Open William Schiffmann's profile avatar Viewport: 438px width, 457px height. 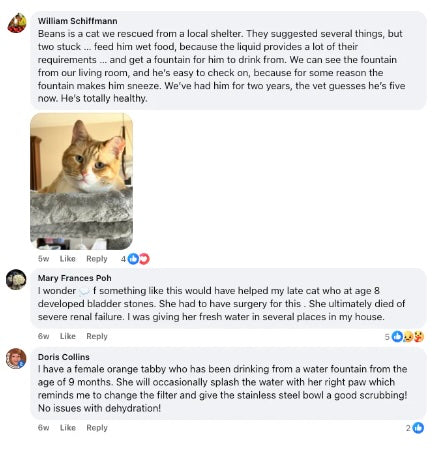pos(17,23)
